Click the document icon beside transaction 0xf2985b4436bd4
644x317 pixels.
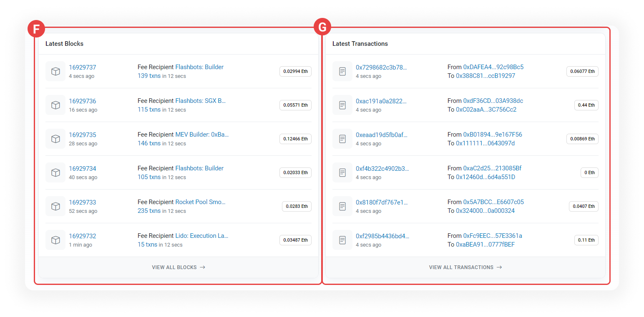[x=342, y=240]
